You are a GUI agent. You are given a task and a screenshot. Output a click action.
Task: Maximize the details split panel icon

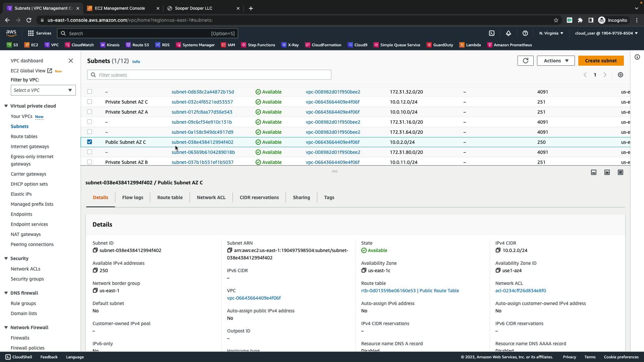click(x=620, y=172)
